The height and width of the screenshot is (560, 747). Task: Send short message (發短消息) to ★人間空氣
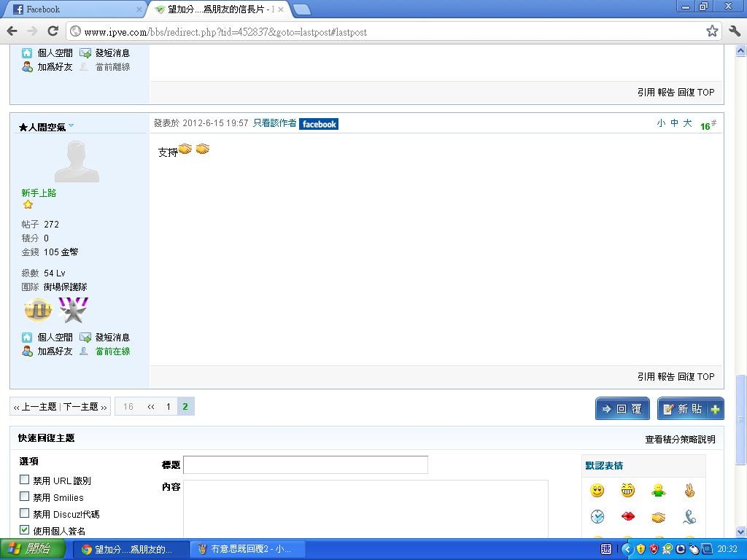(112, 337)
